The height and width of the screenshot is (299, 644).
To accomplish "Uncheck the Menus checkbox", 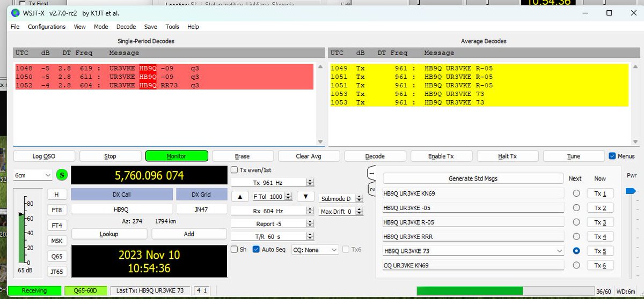I will point(612,156).
